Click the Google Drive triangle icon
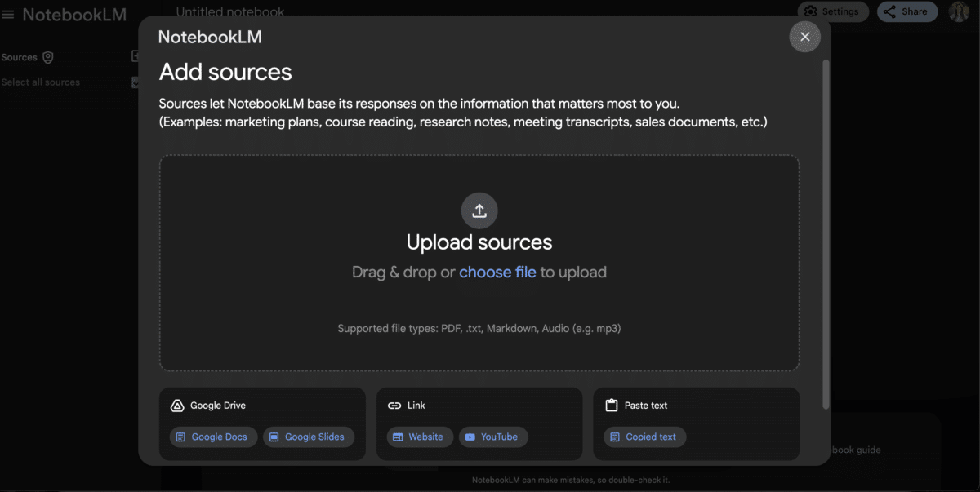This screenshot has width=980, height=492. coord(177,406)
